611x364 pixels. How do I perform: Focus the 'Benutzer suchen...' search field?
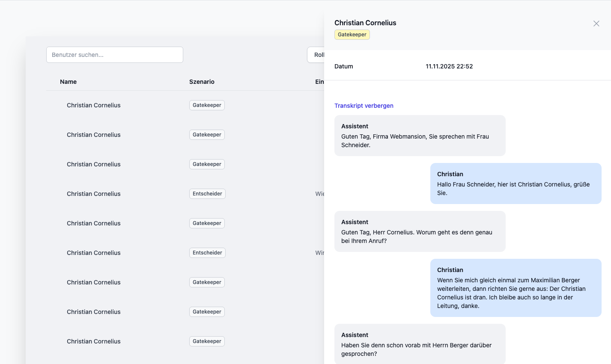point(115,55)
